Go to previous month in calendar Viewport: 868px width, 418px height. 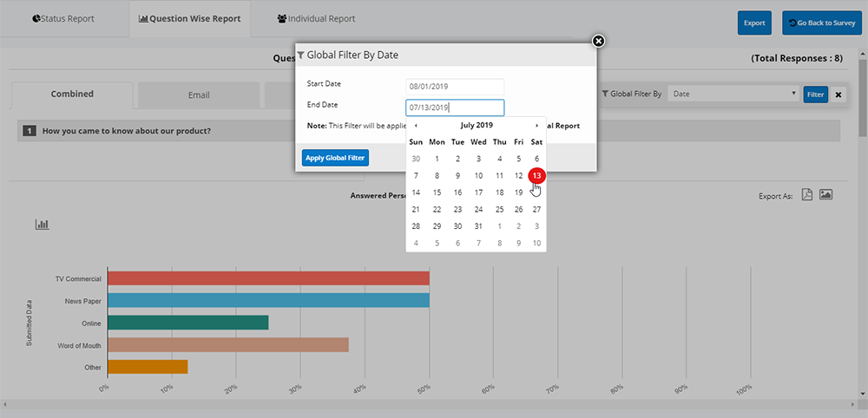pos(416,126)
